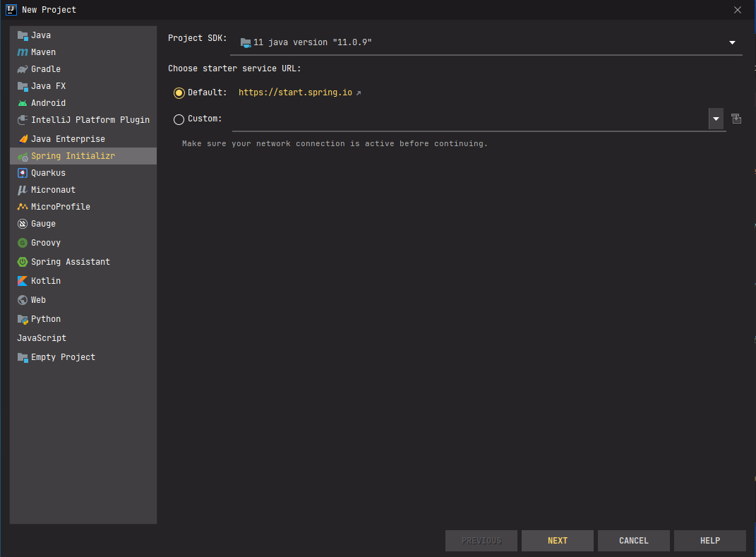756x557 pixels.
Task: Click the NEXT button
Action: (558, 541)
